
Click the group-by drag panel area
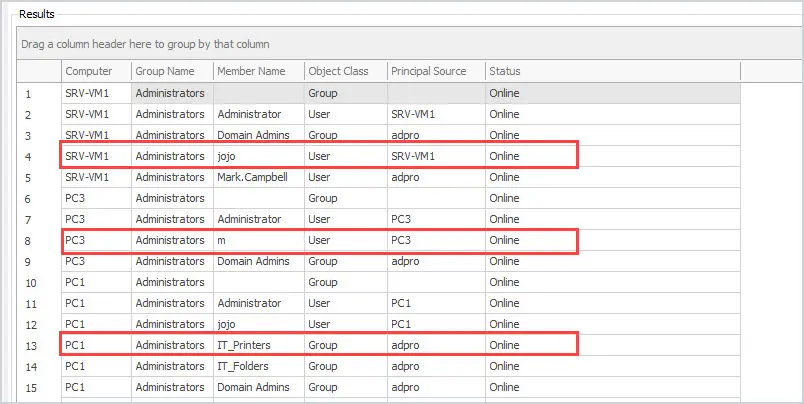click(x=410, y=44)
